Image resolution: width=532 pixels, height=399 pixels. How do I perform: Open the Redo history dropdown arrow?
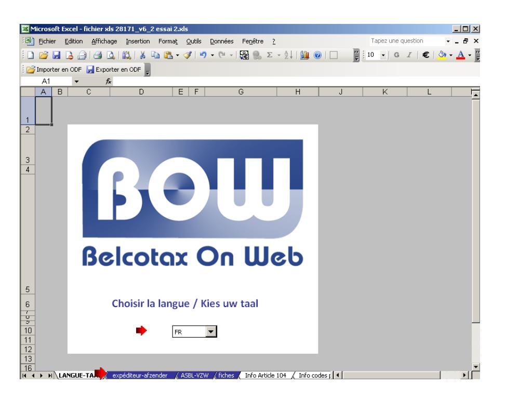(x=231, y=55)
